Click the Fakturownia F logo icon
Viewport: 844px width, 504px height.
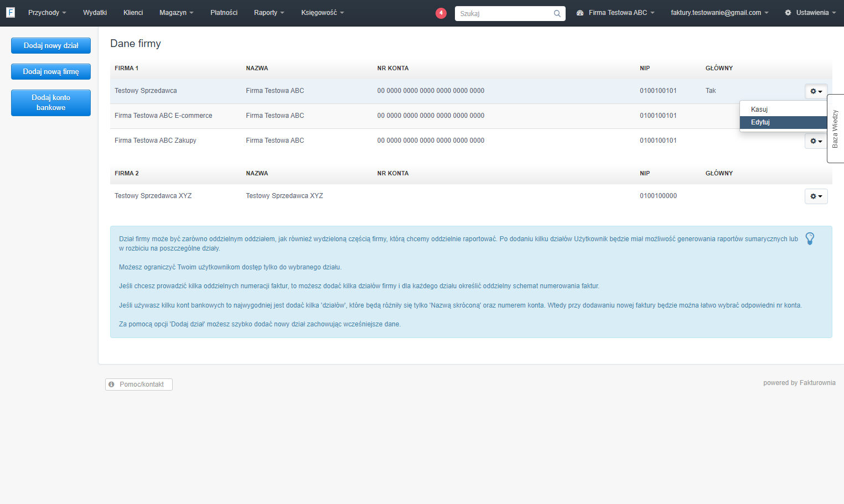coord(11,12)
